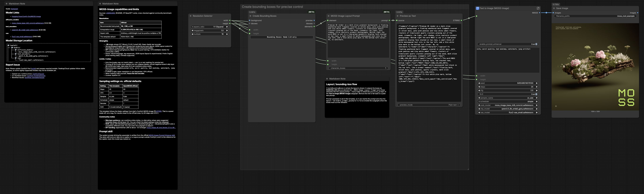Toggle enable_prompt_enhancer switch
The height and width of the screenshot is (194, 644).
(x=536, y=44)
